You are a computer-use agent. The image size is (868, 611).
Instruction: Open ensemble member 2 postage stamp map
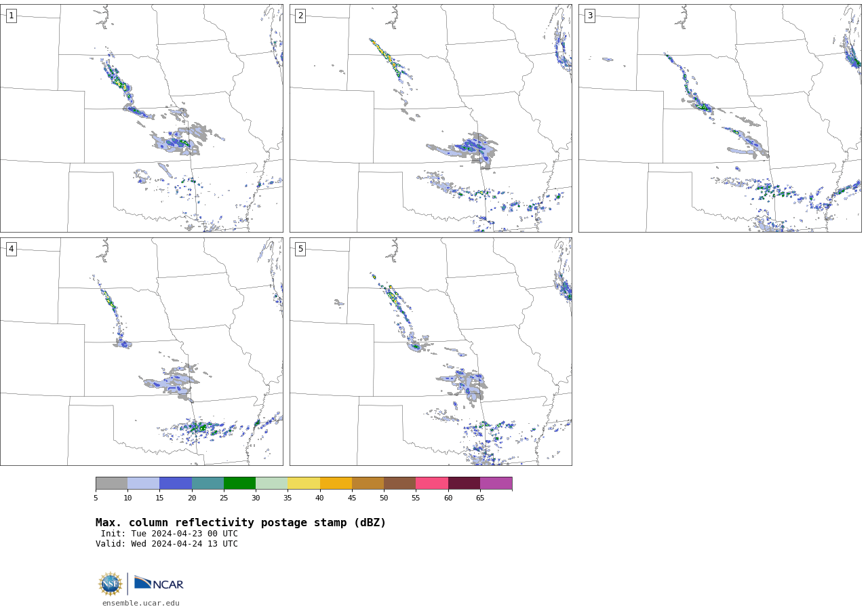431,118
